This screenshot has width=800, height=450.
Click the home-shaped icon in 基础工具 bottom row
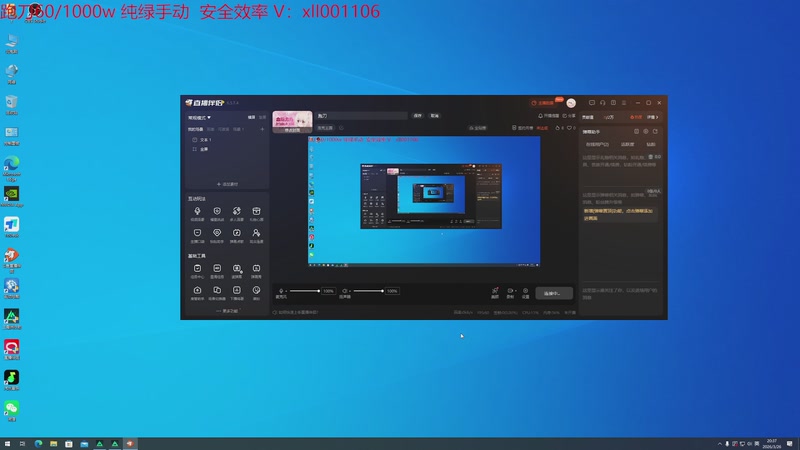(x=197, y=290)
